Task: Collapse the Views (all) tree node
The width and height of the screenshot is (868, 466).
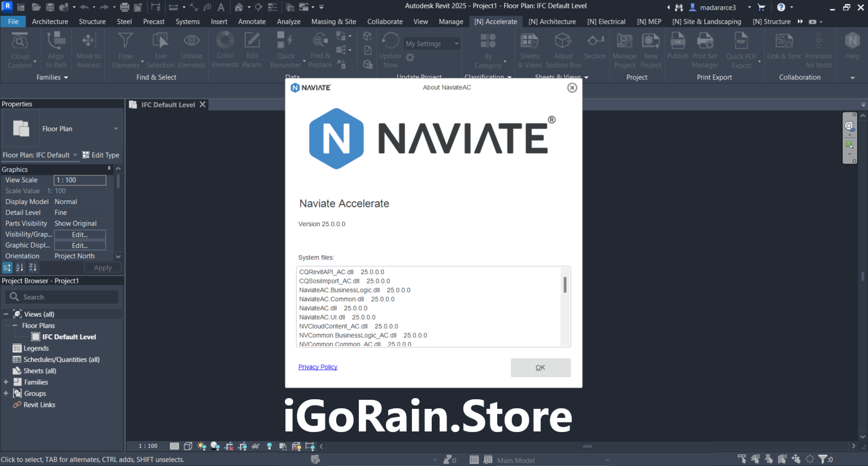Action: (6, 314)
